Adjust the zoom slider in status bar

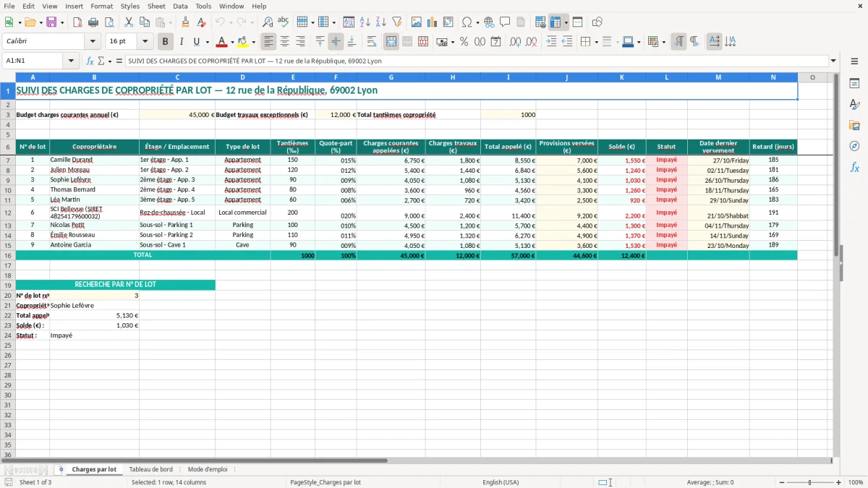[809, 482]
